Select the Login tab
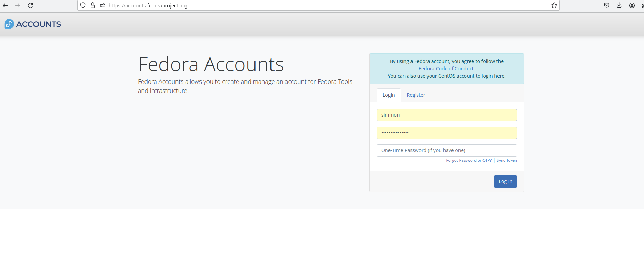Screen dimensions: 644x261 click(388, 95)
